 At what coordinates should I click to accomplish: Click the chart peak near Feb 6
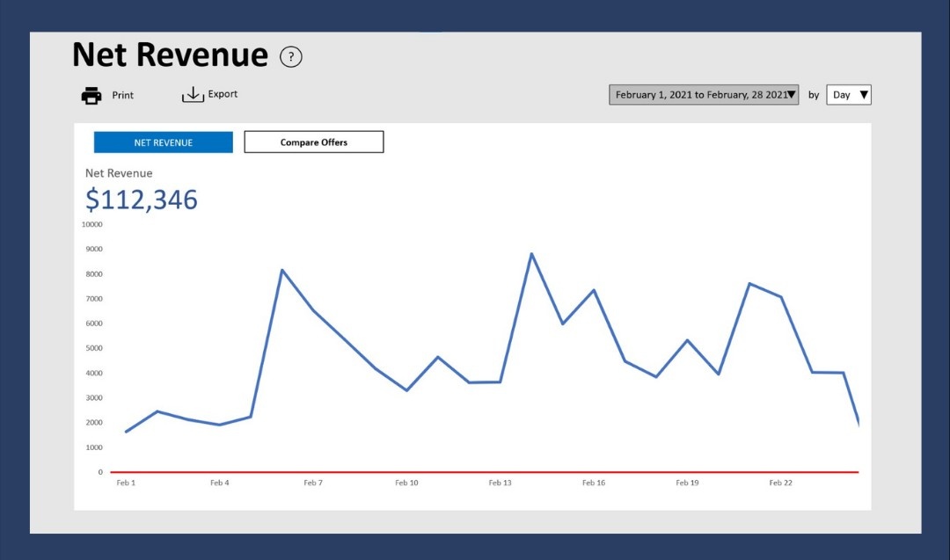pos(282,270)
